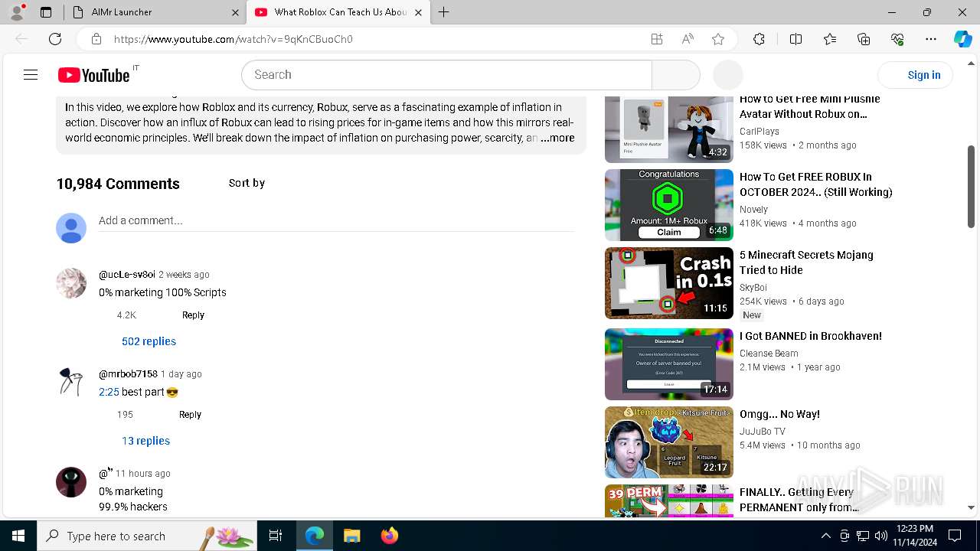Open the Tab actions menu icon

pos(46,12)
